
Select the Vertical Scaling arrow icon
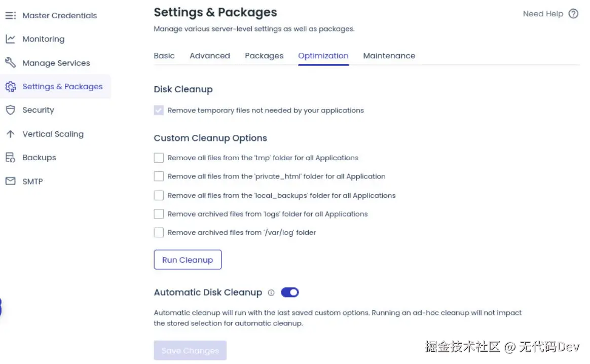[11, 134]
